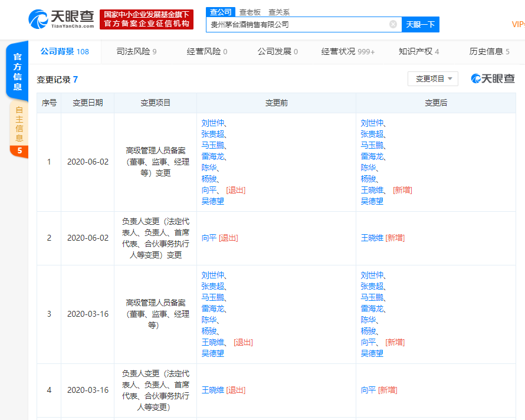The image size is (525, 420).
Task: Open 刘世仲 link in row 1 变更后
Action: [x=372, y=123]
